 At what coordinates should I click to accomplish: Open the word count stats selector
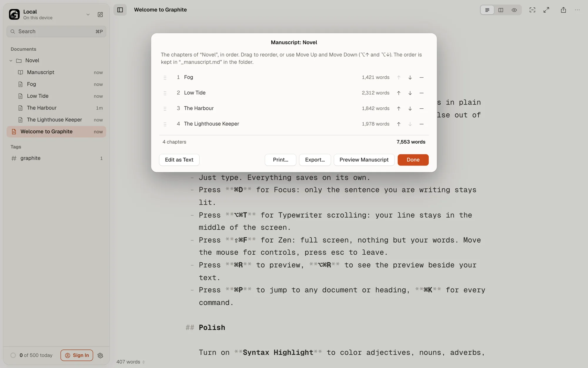[131, 362]
